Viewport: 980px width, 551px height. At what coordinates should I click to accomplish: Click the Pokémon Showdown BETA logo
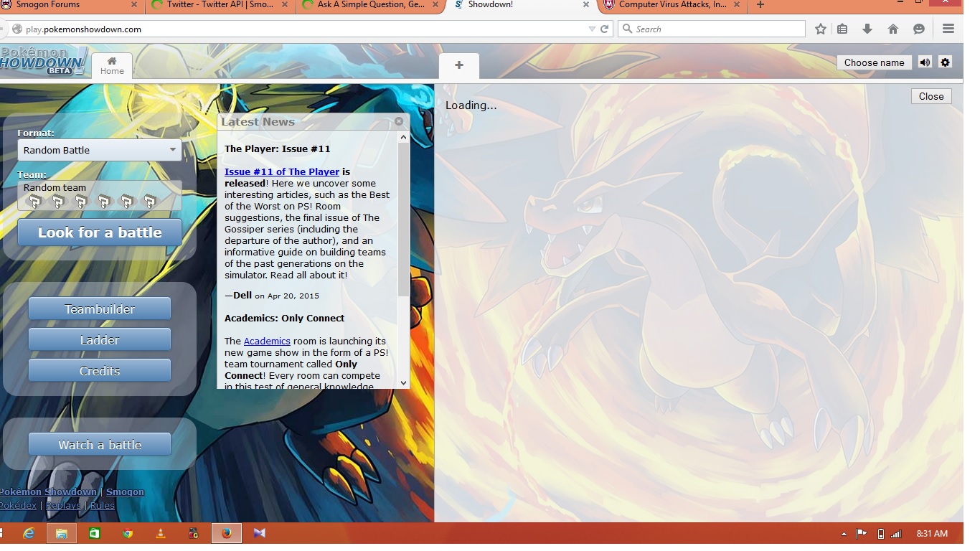click(x=42, y=62)
